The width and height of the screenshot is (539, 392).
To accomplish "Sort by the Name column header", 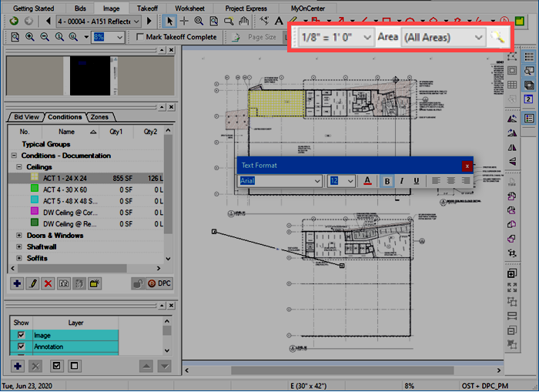I will point(71,132).
